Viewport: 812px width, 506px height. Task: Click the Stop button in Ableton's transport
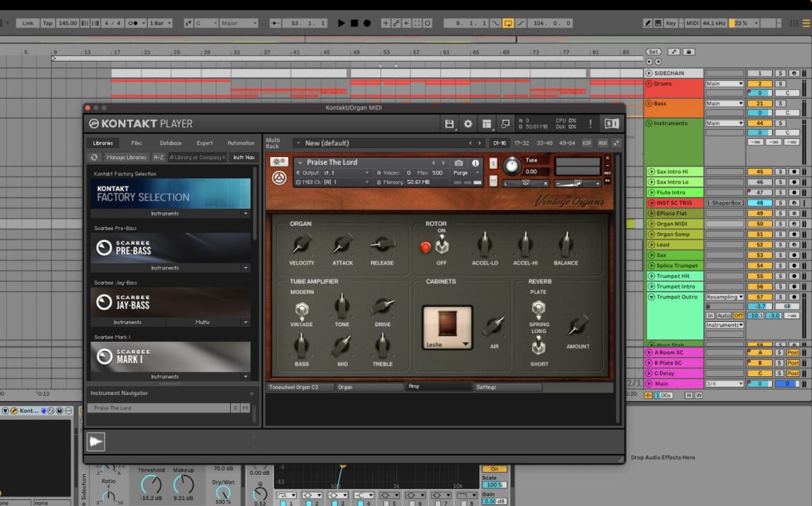pyautogui.click(x=354, y=23)
